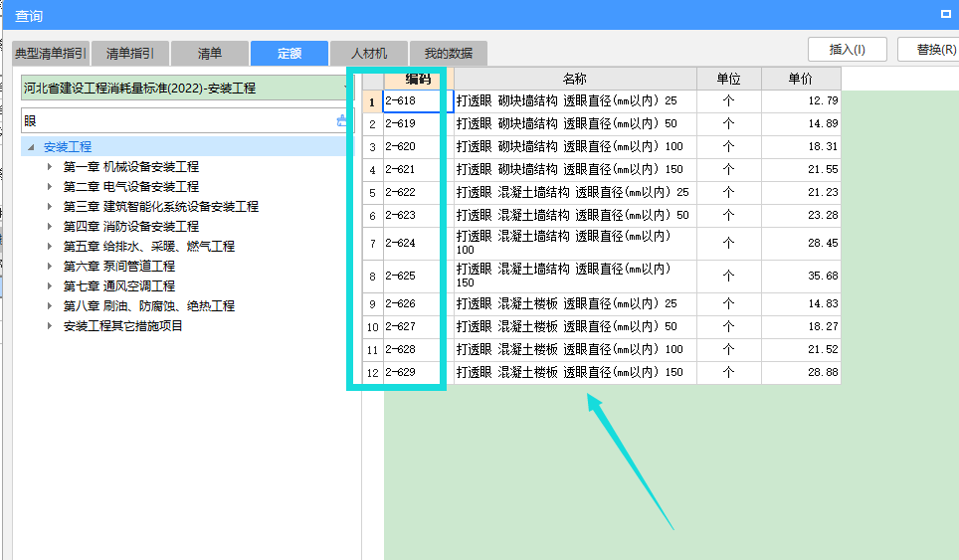The height and width of the screenshot is (560, 959).
Task: Expand 第一章 机械设备安装工程
Action: tap(50, 166)
